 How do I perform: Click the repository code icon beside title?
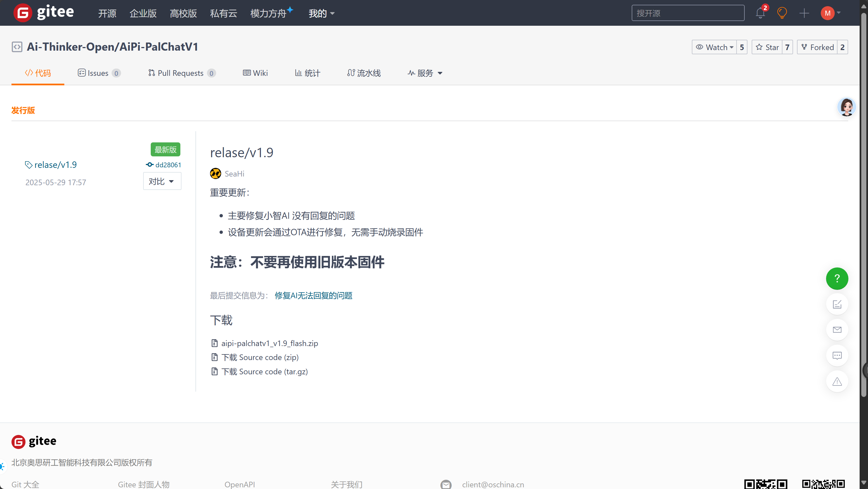[x=17, y=47]
